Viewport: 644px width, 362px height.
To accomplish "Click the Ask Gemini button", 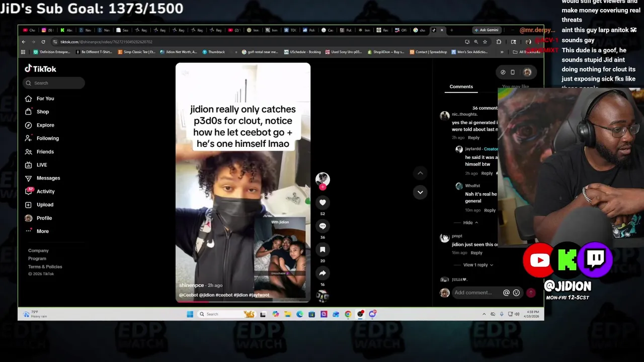I will pos(486,30).
